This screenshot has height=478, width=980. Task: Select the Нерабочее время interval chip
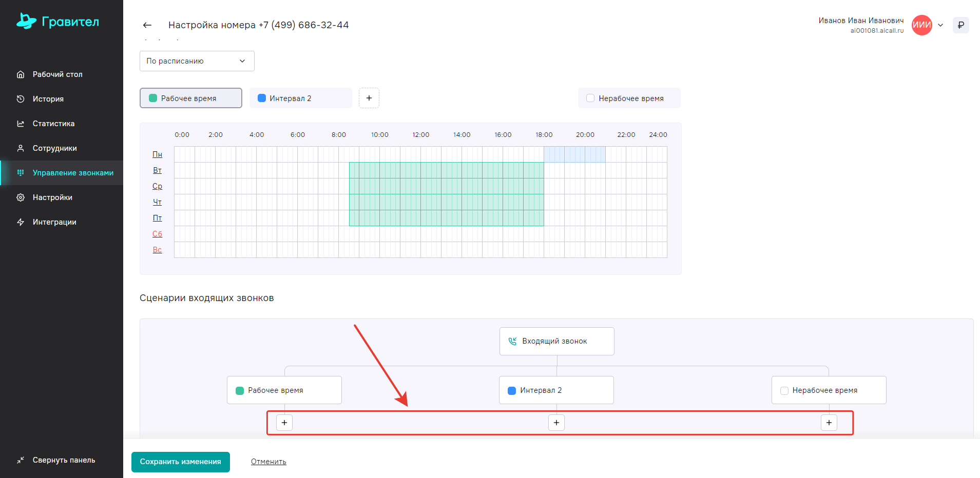coord(629,98)
